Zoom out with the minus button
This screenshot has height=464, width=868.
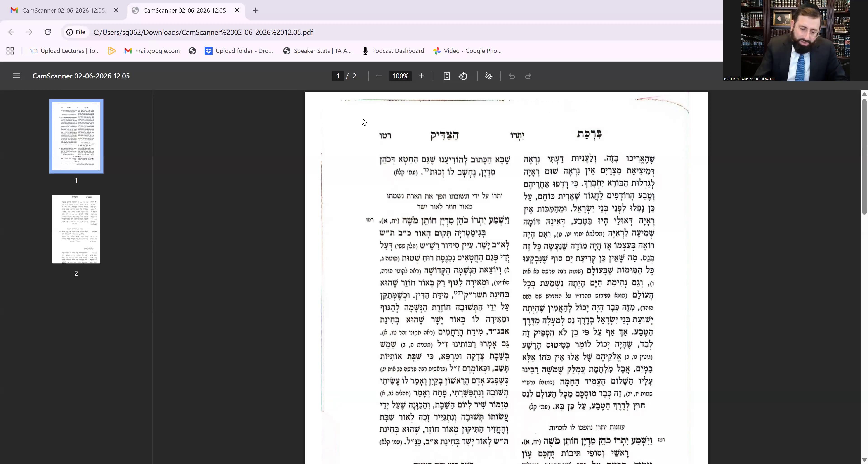tap(379, 76)
